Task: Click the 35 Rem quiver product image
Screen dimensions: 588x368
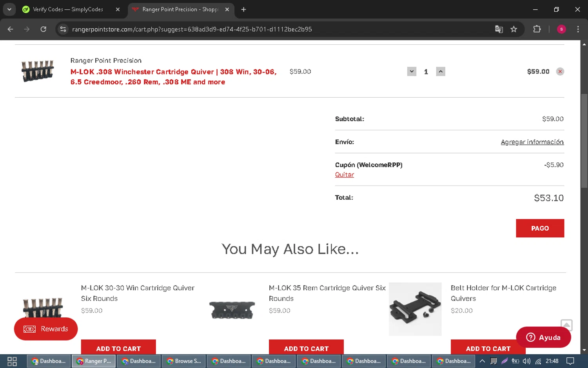Action: (x=232, y=310)
